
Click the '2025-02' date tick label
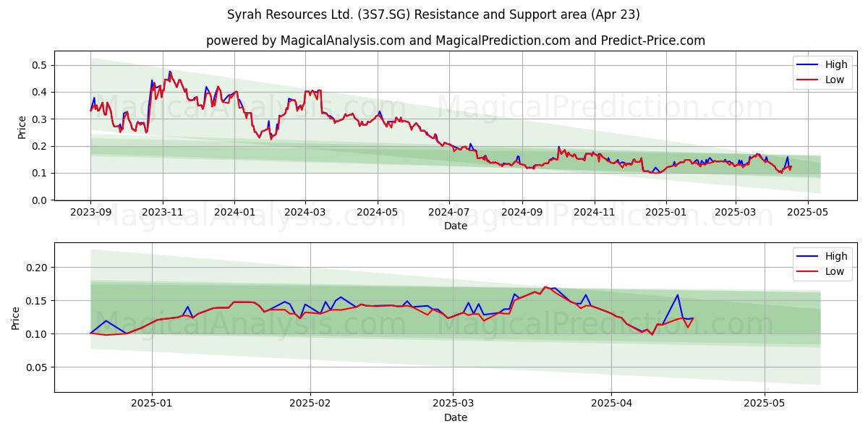coord(310,405)
